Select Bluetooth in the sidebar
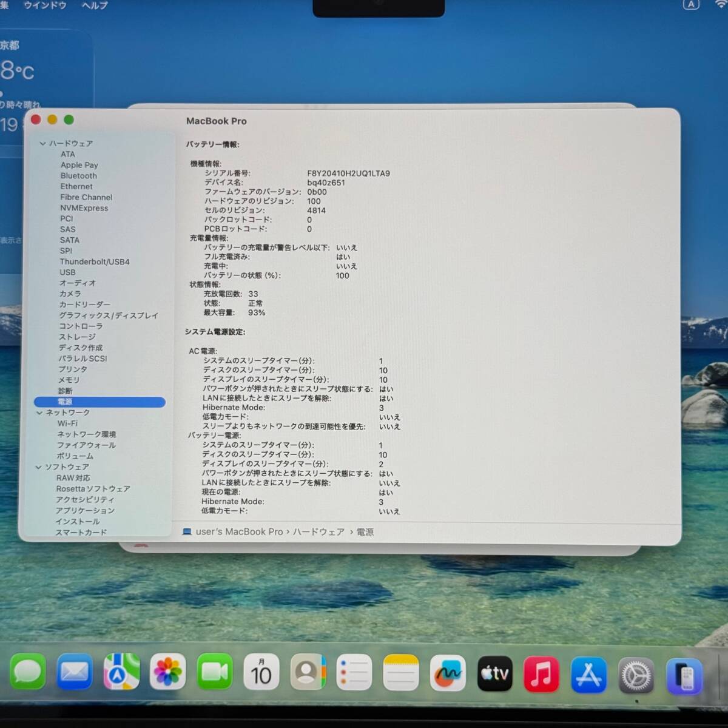 (x=78, y=176)
